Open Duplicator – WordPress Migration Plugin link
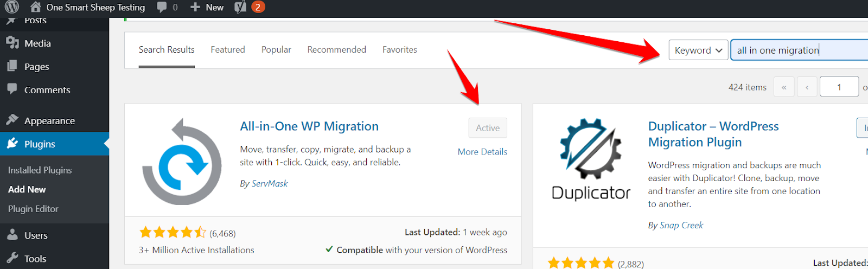The width and height of the screenshot is (868, 269). (x=713, y=134)
